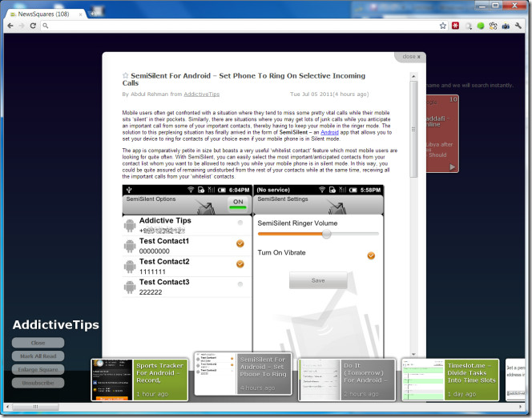Click the play arrow on red square
This screenshot has height=418, width=532.
tap(452, 167)
